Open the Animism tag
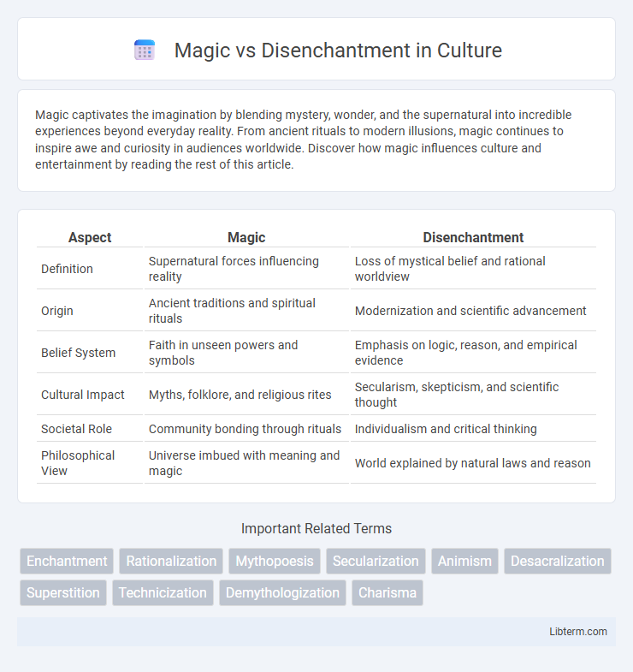633x672 pixels. [x=464, y=561]
